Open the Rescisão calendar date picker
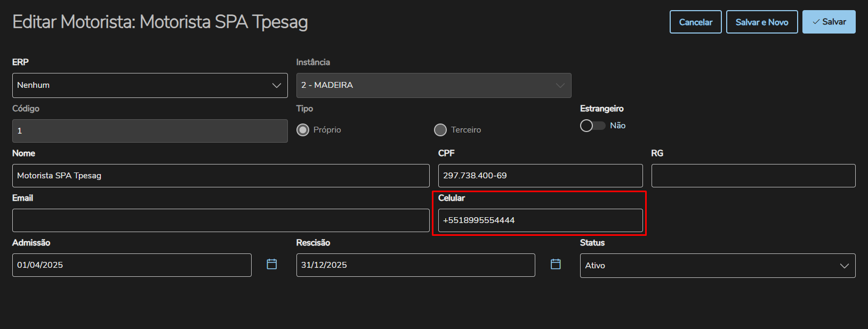868x329 pixels. point(556,264)
